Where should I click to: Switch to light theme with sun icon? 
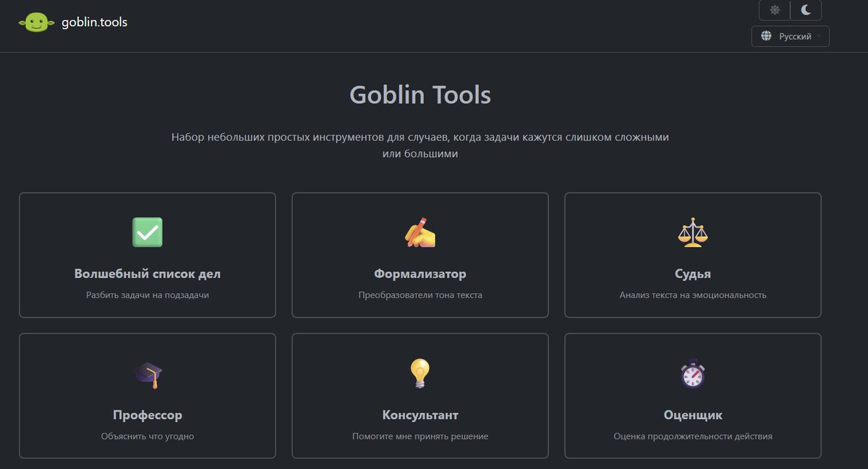point(775,10)
